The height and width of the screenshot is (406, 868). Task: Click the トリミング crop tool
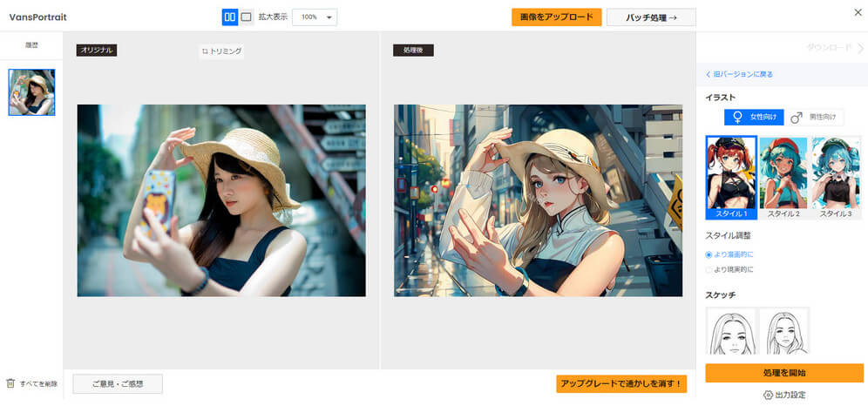221,51
